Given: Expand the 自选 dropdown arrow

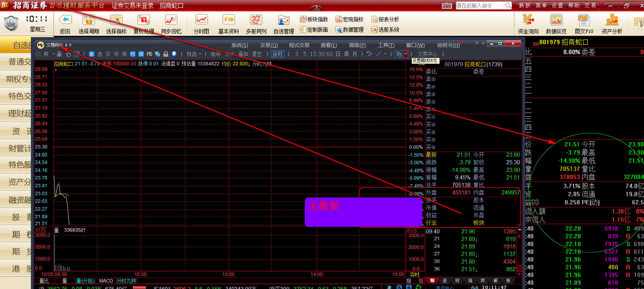Looking at the screenshot, I should [200, 54].
